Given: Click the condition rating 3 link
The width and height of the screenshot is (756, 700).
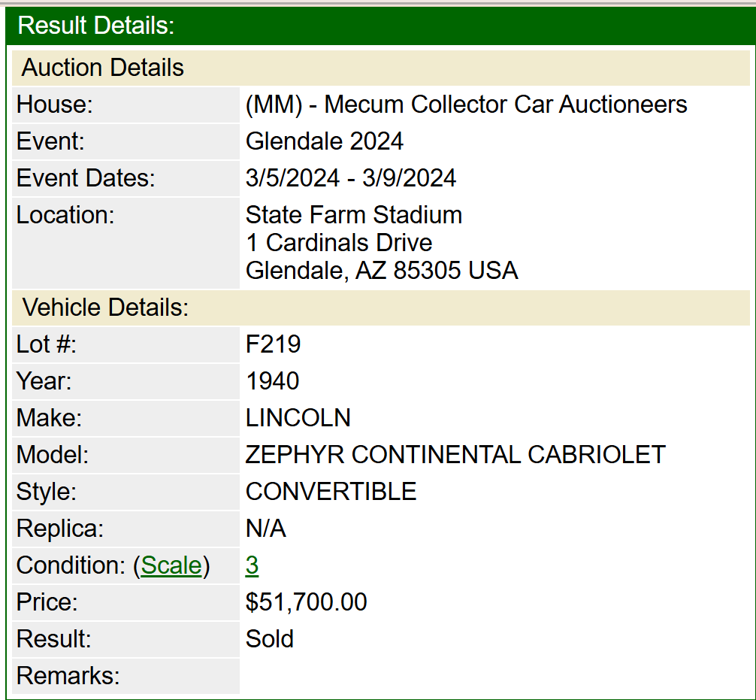Looking at the screenshot, I should (252, 565).
